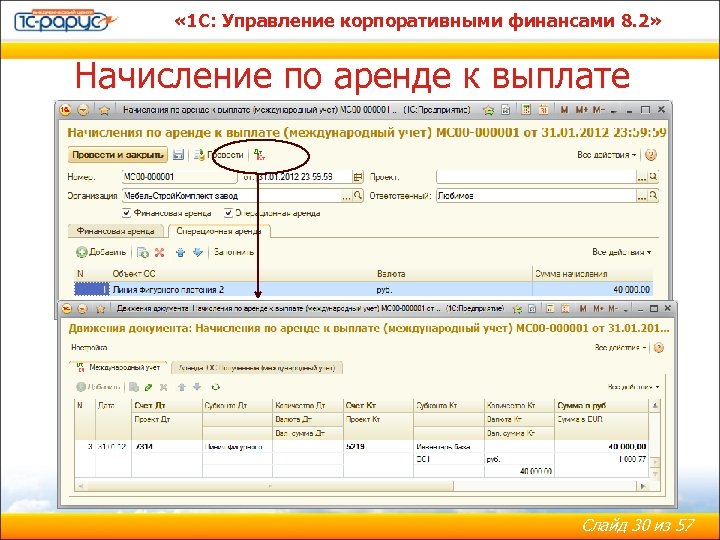Click the greyed Добавить button in movements toolbar
Viewport: 720px width, 540px height.
tap(98, 387)
